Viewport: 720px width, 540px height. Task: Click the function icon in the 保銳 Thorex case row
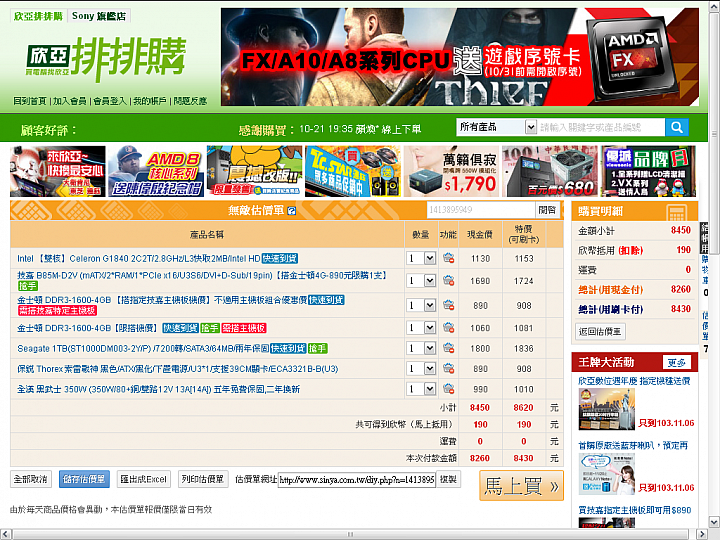[x=449, y=368]
